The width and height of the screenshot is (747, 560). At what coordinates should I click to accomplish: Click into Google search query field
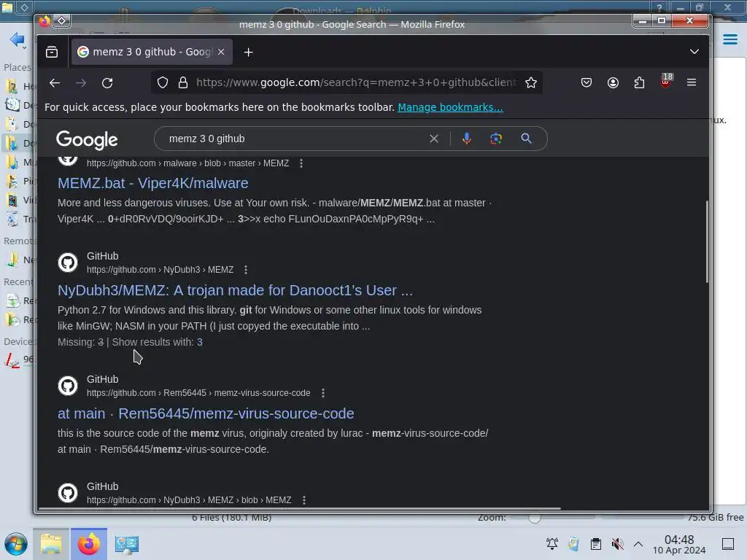click(295, 139)
